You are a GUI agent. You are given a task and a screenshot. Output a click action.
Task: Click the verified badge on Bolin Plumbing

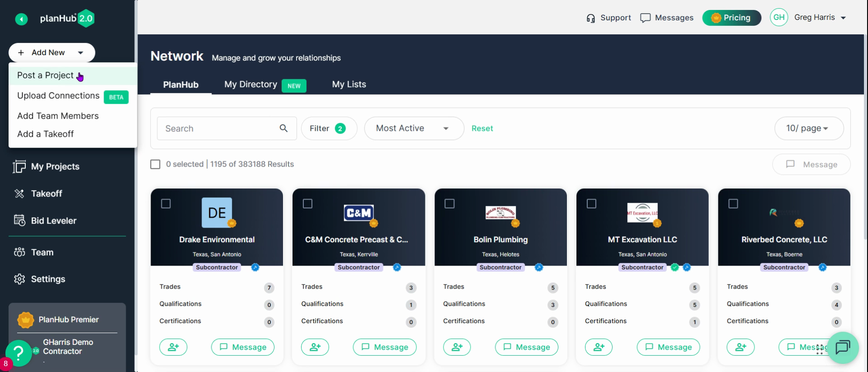(x=539, y=267)
